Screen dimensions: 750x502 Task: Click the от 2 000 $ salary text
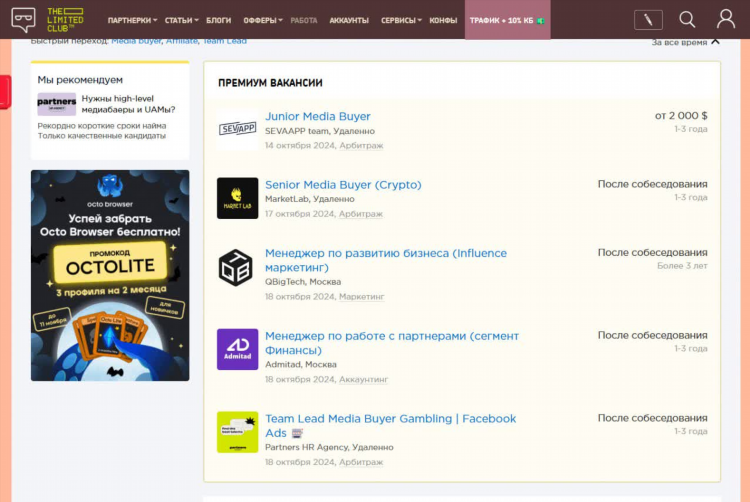[681, 116]
